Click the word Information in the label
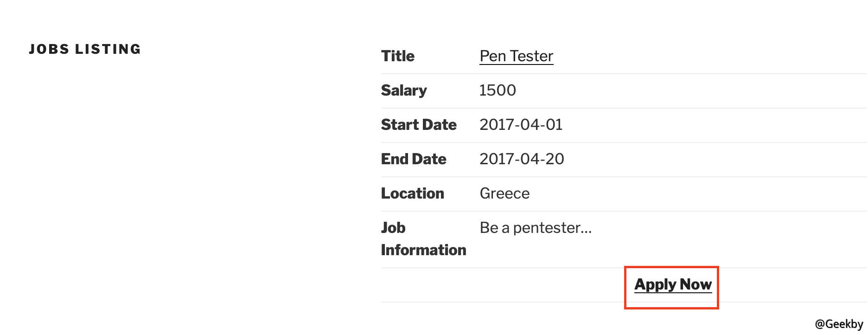The image size is (868, 335). pos(423,250)
